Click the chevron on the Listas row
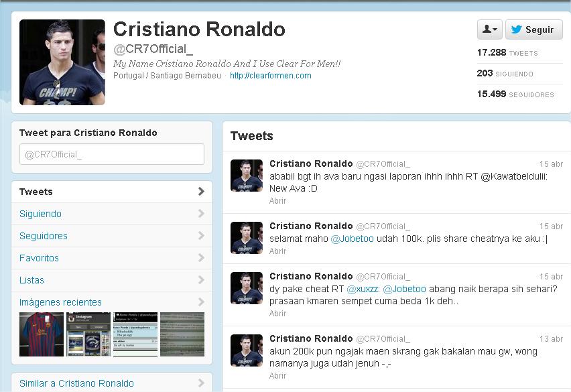This screenshot has width=571, height=392. click(201, 280)
